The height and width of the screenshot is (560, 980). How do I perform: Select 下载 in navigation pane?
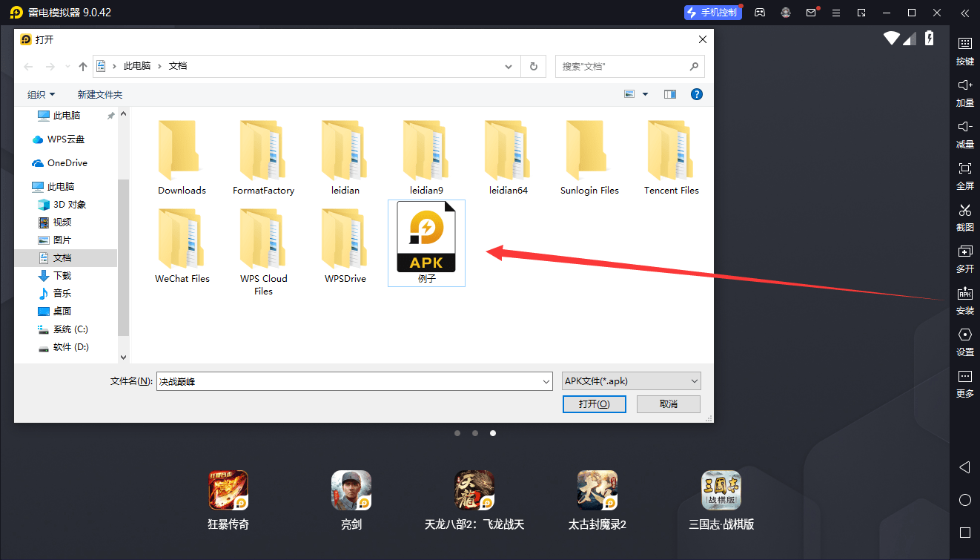pos(55,275)
